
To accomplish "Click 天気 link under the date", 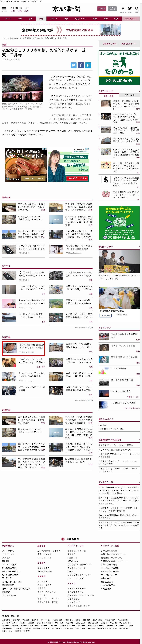I will click(13, 11).
